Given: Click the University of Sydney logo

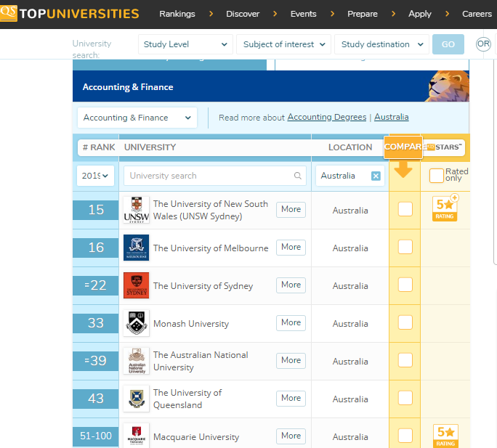Looking at the screenshot, I should (x=136, y=285).
